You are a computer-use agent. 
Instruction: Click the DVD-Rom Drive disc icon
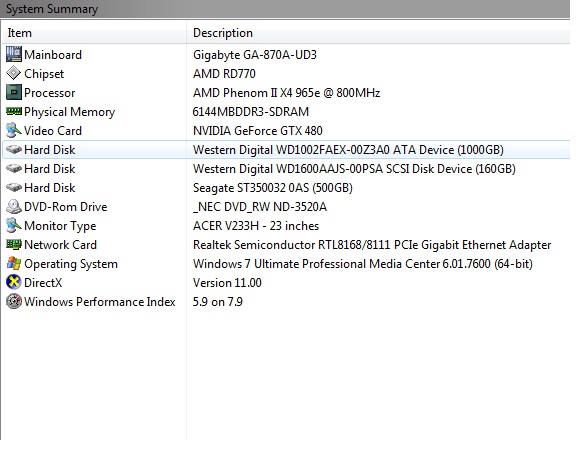click(14, 206)
